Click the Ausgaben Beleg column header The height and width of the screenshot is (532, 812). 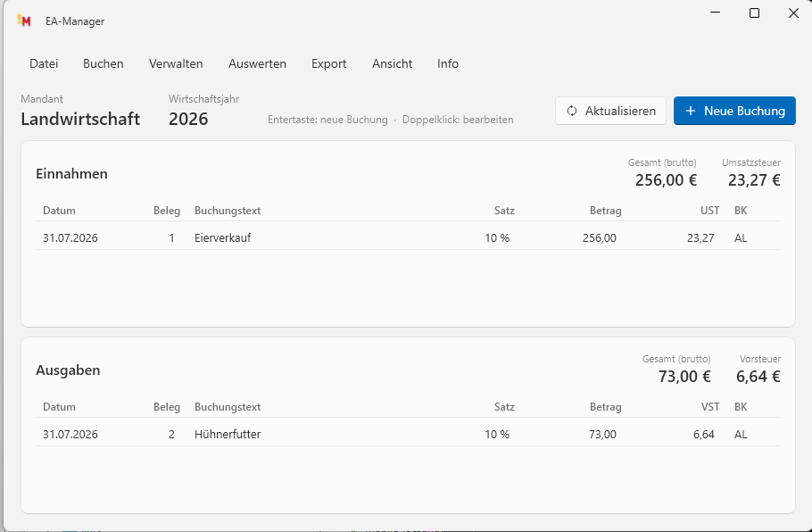tap(167, 407)
